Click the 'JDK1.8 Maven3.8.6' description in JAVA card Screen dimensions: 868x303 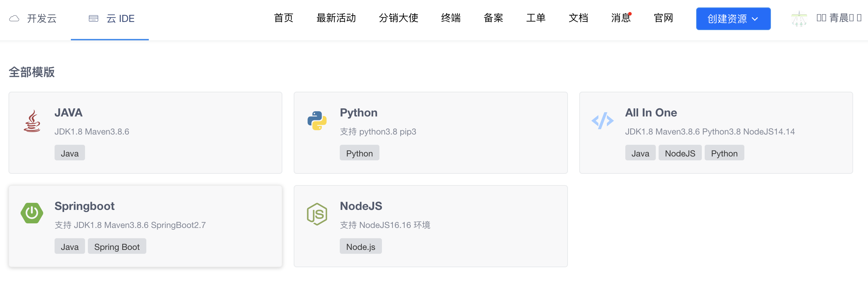tap(92, 132)
